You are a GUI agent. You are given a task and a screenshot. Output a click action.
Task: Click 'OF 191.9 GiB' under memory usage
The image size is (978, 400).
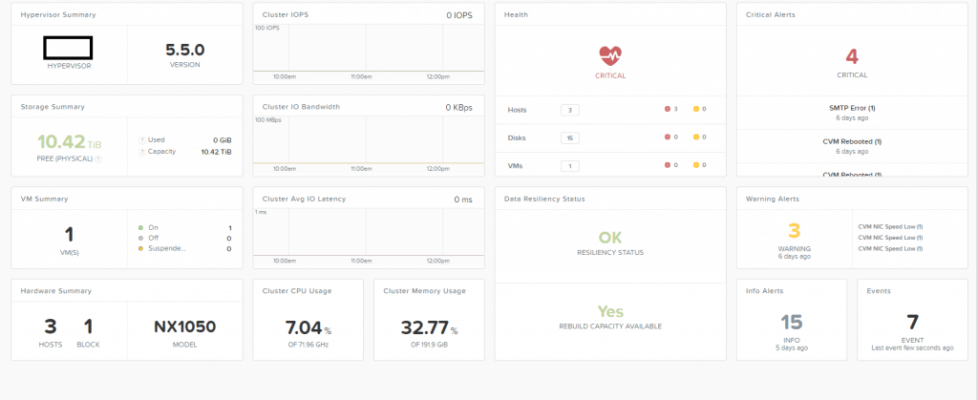click(428, 344)
